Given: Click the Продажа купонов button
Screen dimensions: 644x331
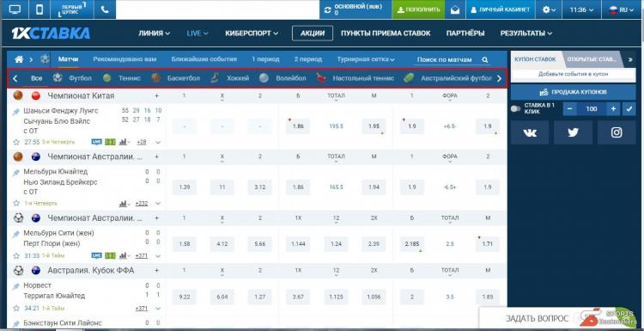Looking at the screenshot, I should point(574,92).
